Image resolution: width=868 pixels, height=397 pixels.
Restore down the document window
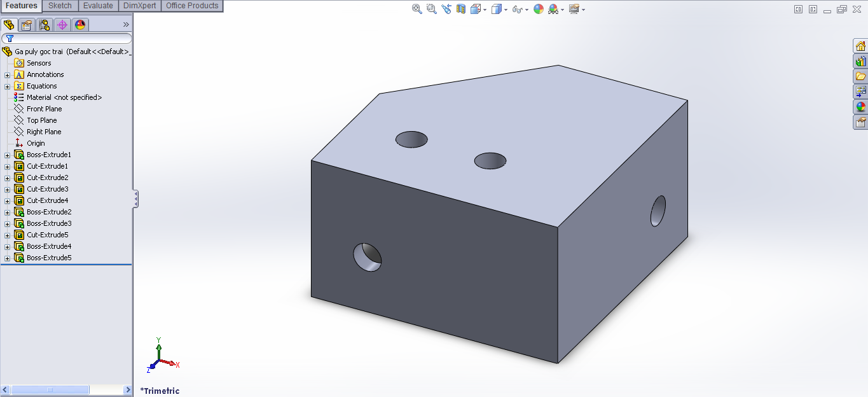point(841,9)
